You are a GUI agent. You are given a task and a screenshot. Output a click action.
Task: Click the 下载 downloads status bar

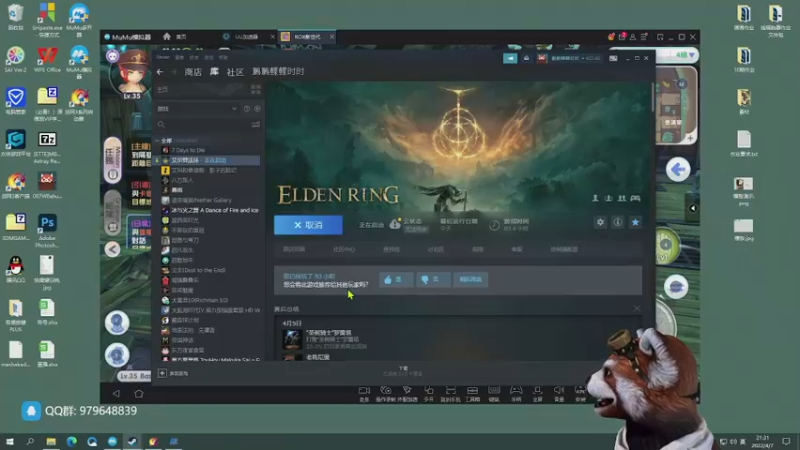403,371
